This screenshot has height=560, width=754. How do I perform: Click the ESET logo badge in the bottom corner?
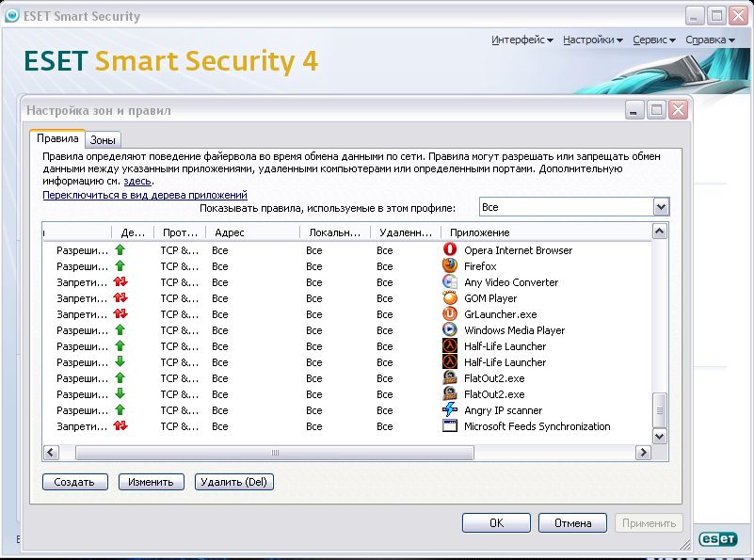[x=718, y=538]
